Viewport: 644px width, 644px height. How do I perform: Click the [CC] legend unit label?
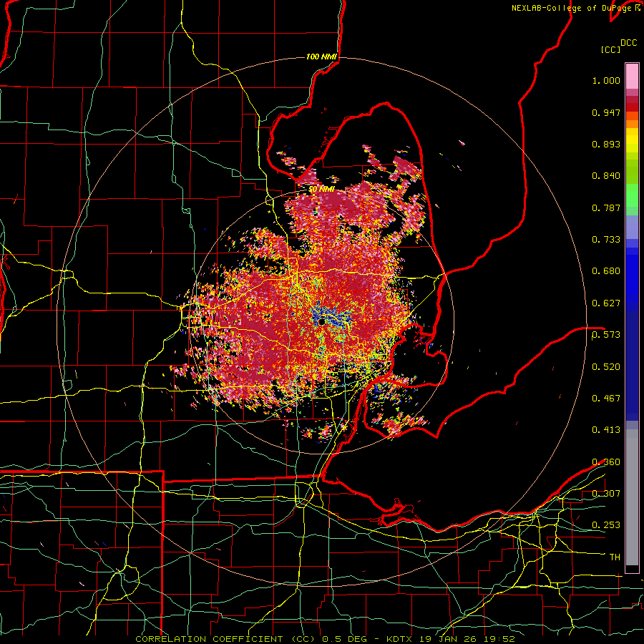tap(611, 49)
